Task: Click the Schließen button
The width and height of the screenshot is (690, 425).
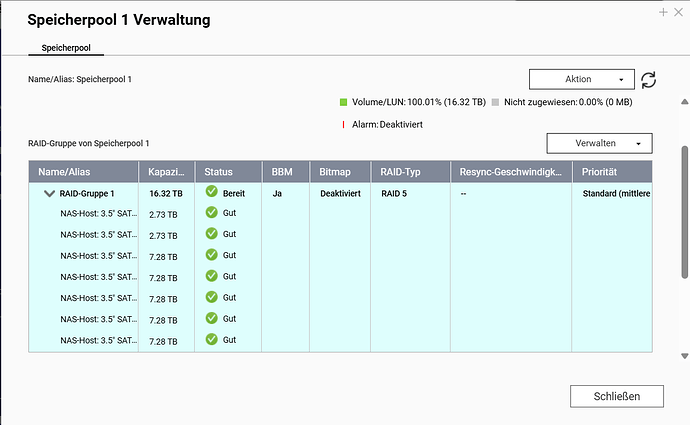Action: pos(616,395)
